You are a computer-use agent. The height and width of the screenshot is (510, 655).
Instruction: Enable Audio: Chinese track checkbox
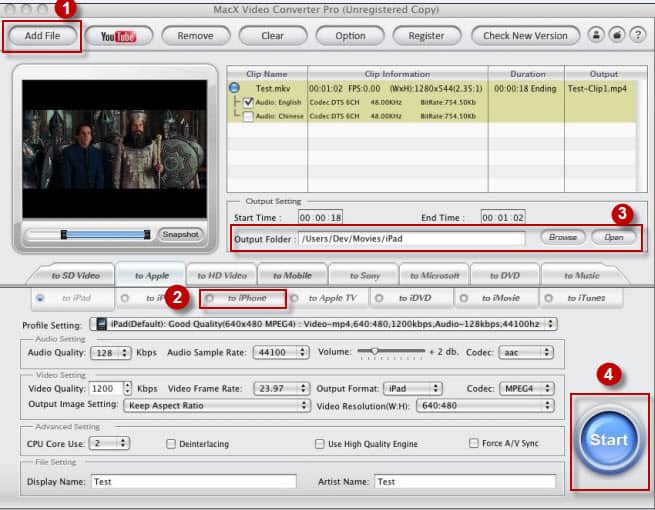(x=248, y=116)
